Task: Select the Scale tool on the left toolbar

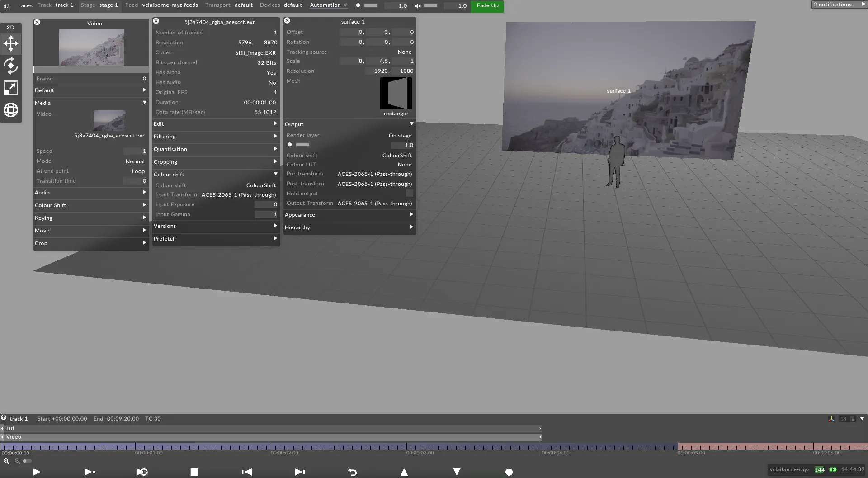Action: point(11,88)
